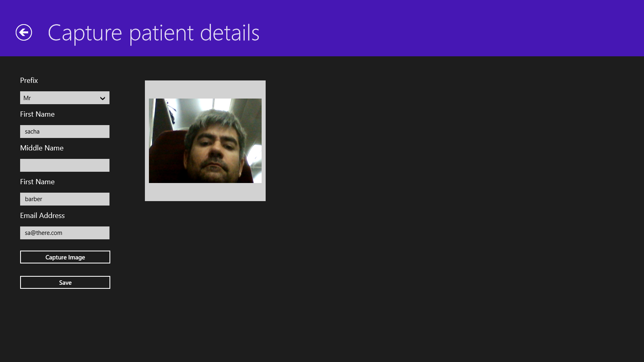Click the Email Address label
Viewport: 644px width, 362px height.
click(42, 216)
